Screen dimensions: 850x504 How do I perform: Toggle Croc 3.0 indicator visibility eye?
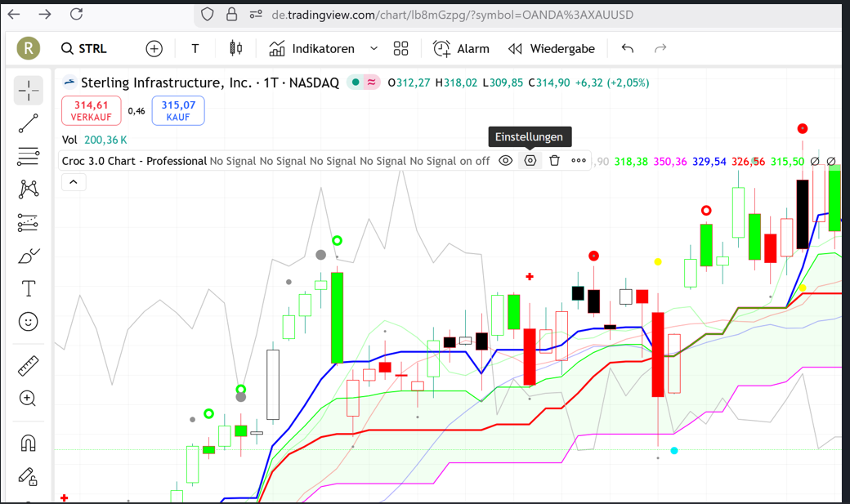tap(506, 161)
